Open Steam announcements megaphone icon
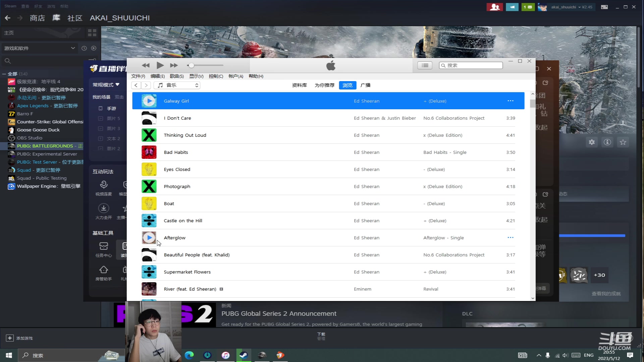The image size is (644, 362). 512,7
